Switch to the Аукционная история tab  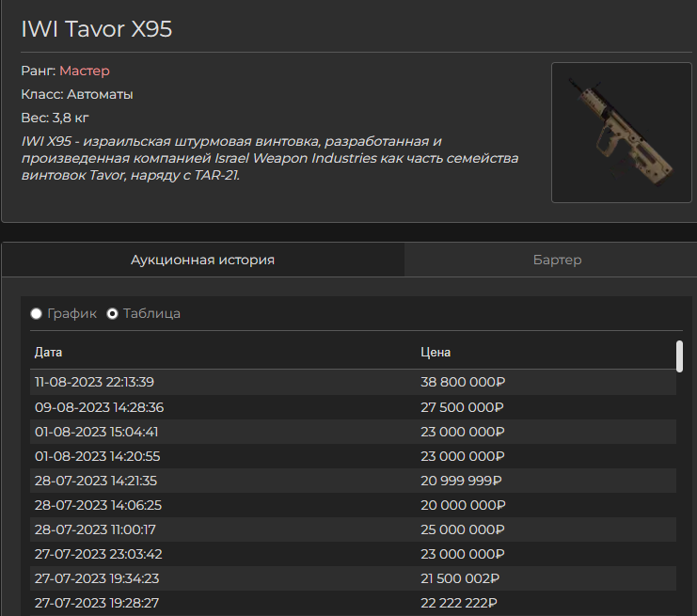202,260
